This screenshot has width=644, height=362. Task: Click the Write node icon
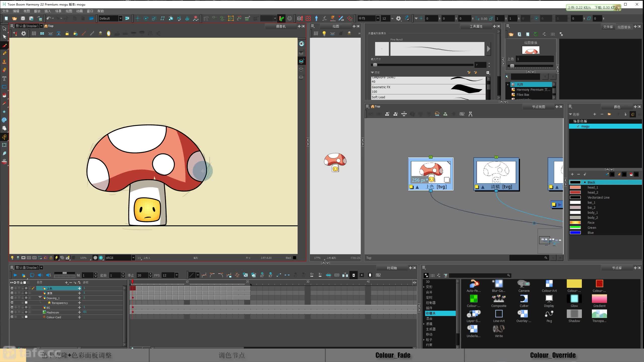click(x=499, y=329)
